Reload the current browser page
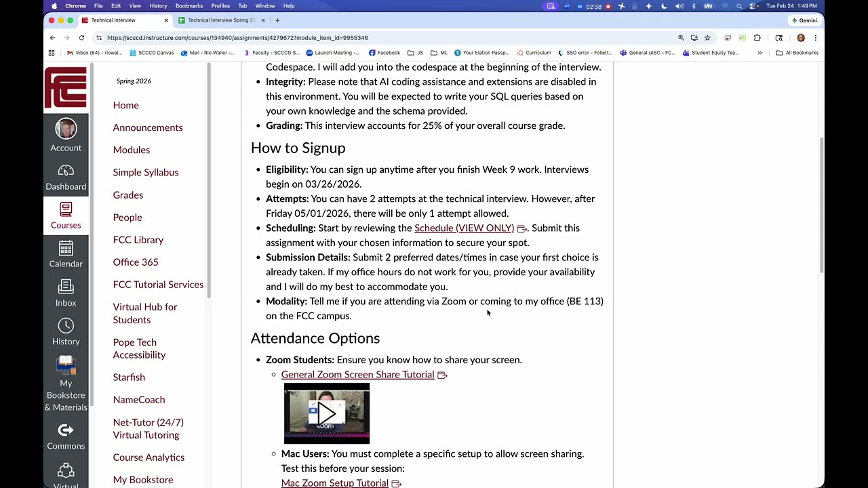Viewport: 868px width, 488px height. click(x=81, y=38)
